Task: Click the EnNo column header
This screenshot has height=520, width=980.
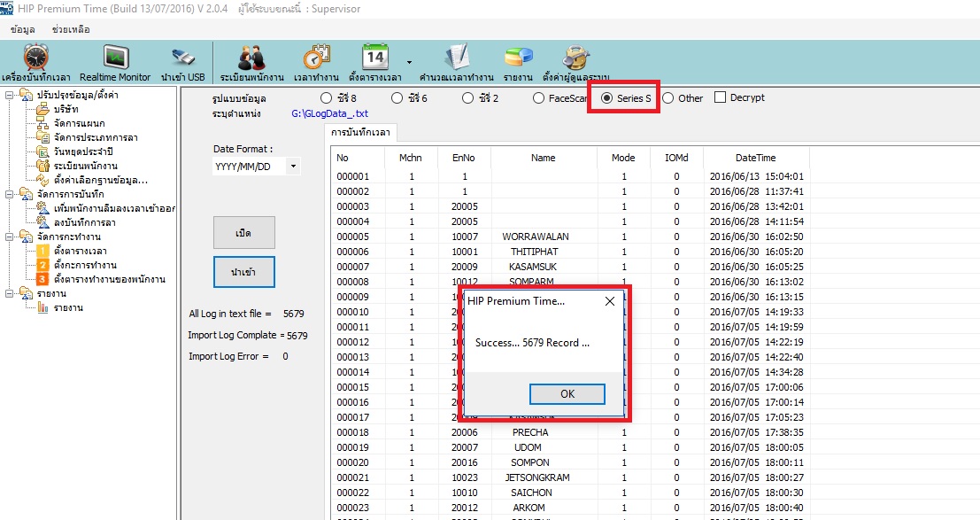Action: pyautogui.click(x=464, y=158)
